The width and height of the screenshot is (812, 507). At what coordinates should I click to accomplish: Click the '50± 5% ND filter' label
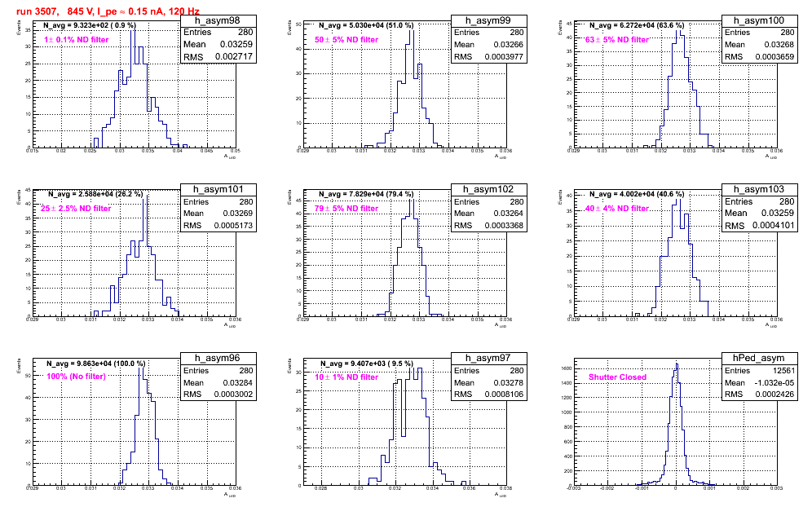point(346,40)
